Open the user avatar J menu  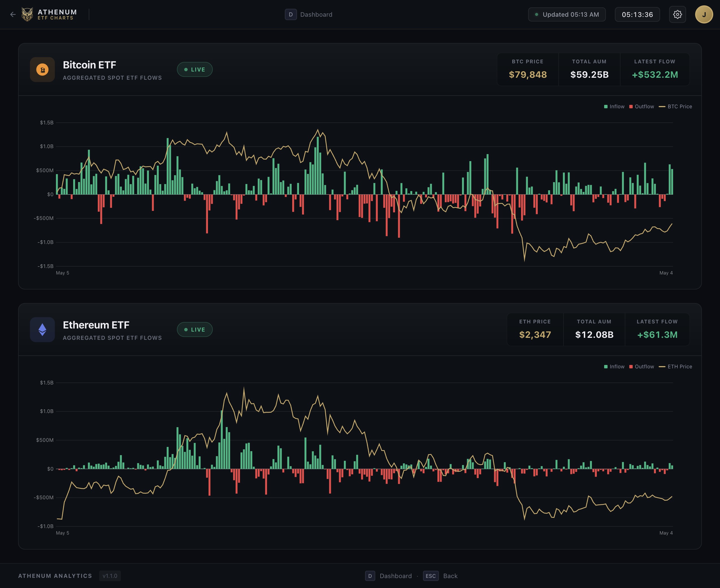[704, 15]
